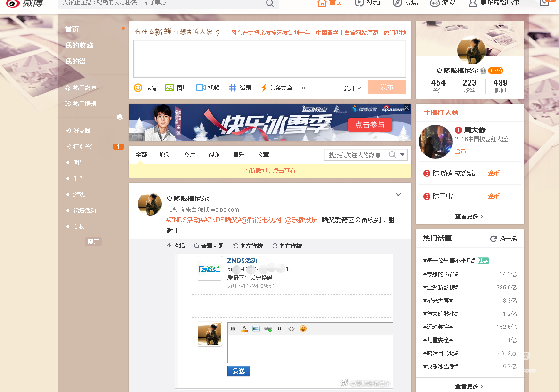
Task: Click 点击参与 on the banner
Action: [370, 125]
